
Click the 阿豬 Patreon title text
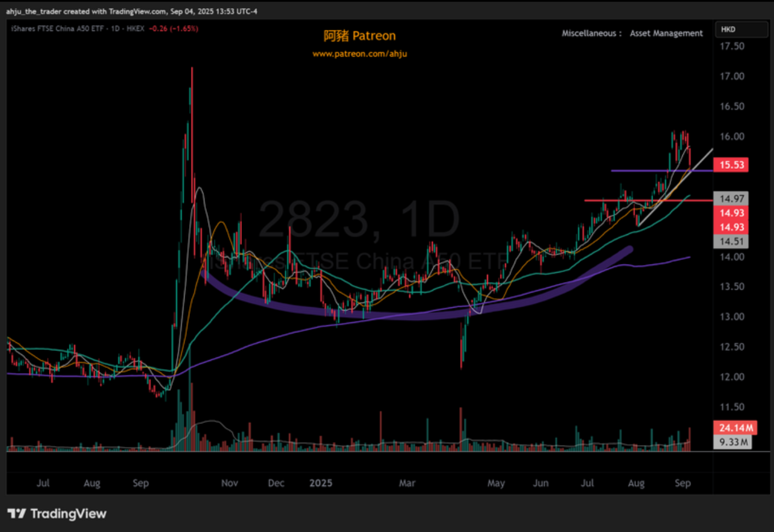[360, 36]
